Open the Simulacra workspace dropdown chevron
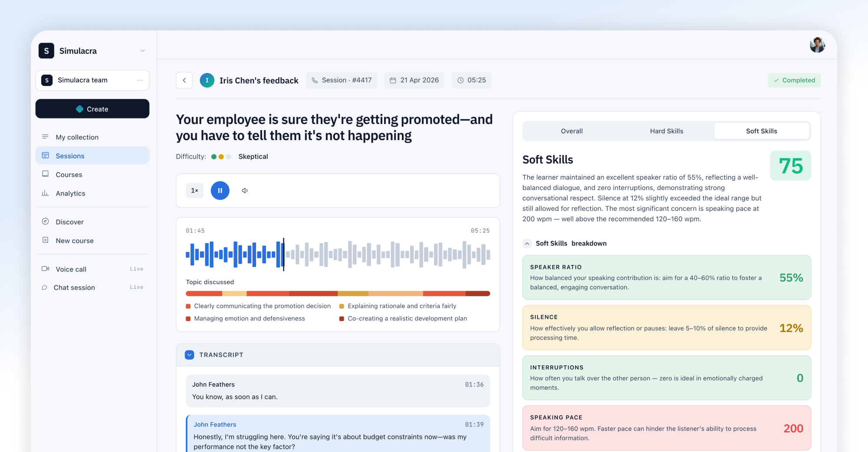This screenshot has width=868, height=452. [x=142, y=51]
